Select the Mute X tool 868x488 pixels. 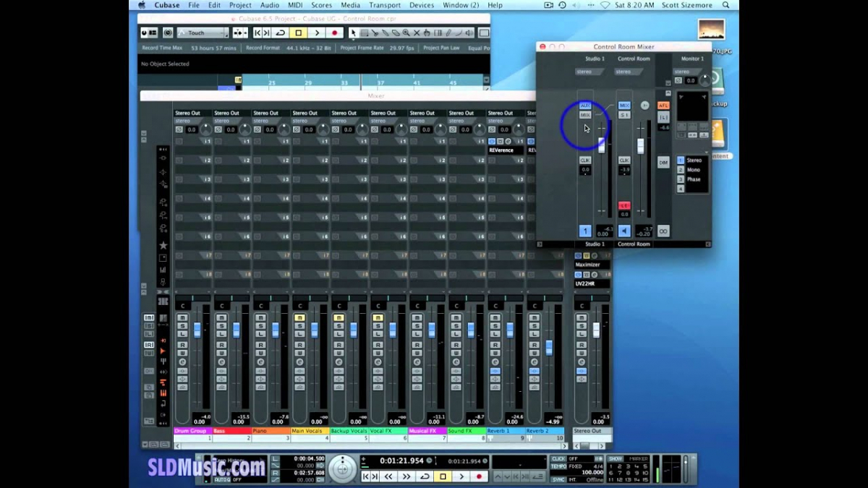coord(417,33)
